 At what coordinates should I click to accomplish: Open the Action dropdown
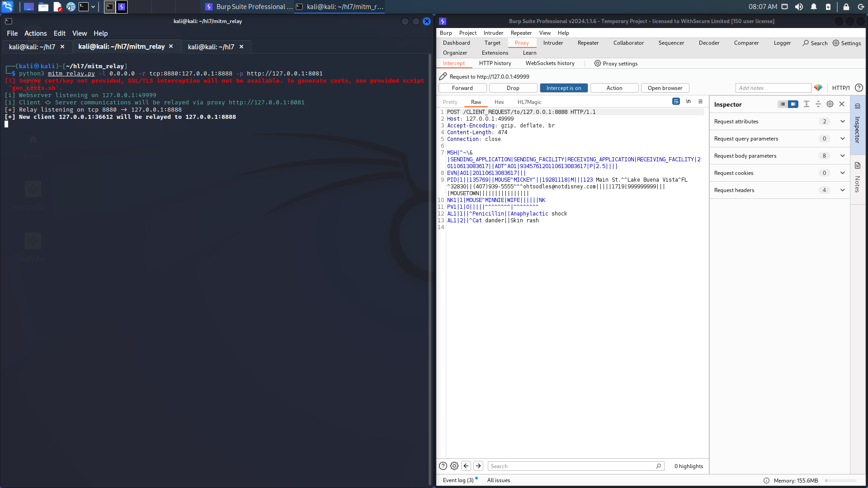pos(614,88)
